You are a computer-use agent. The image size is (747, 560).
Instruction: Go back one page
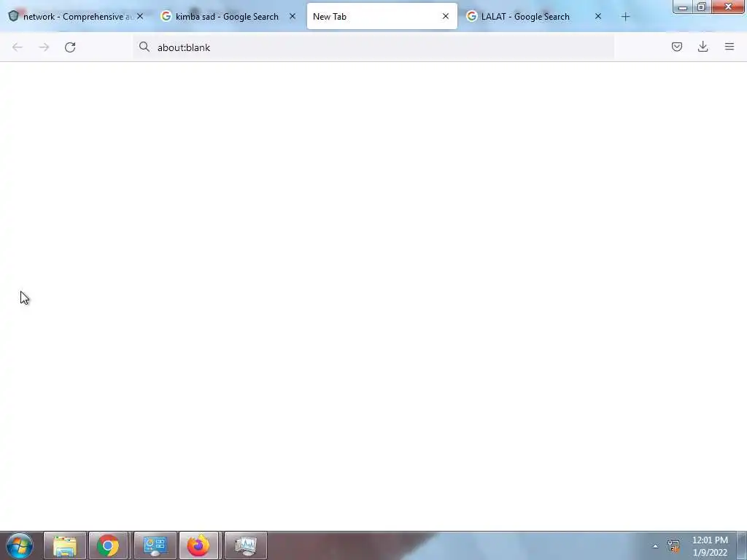(18, 47)
